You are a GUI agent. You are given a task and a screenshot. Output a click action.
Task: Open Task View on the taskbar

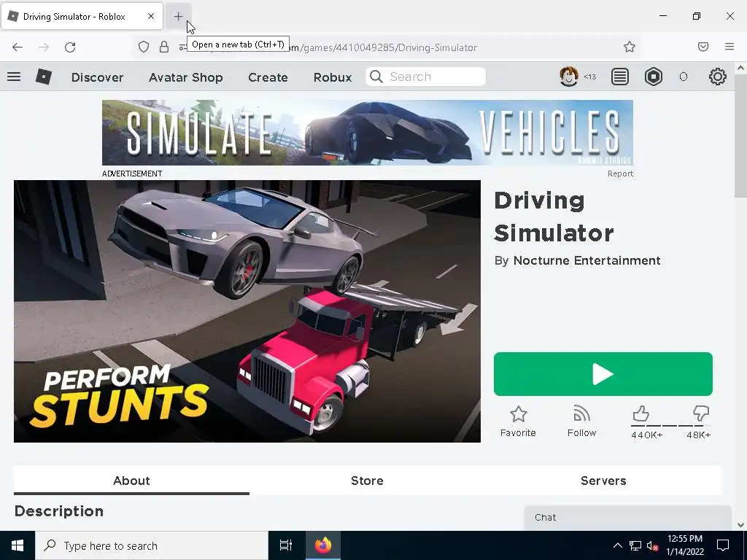(x=286, y=545)
